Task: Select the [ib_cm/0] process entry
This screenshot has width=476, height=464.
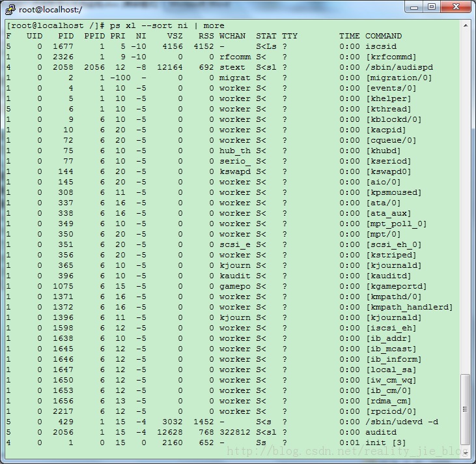Action: pyautogui.click(x=389, y=391)
